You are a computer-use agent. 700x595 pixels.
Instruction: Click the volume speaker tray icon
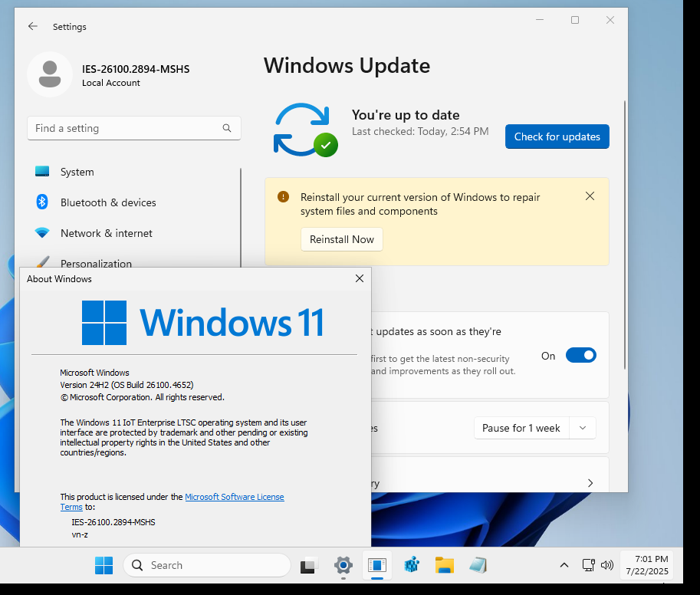pos(606,565)
